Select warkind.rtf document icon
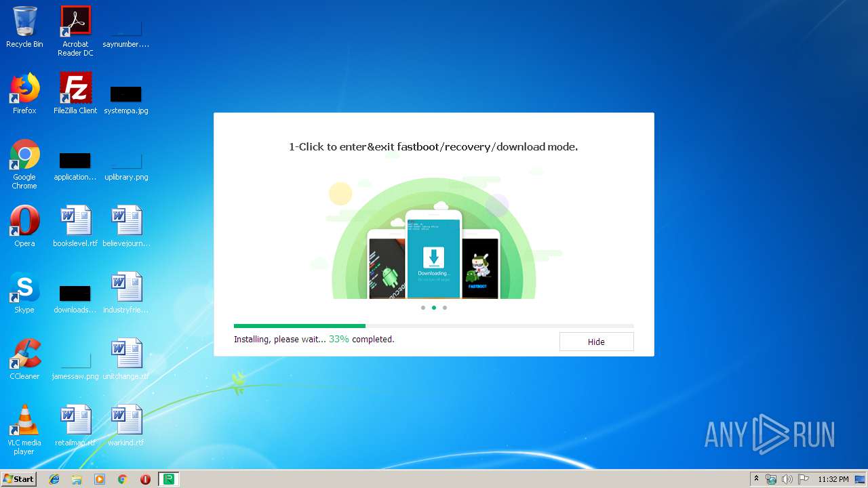The height and width of the screenshot is (488, 868). coord(126,426)
